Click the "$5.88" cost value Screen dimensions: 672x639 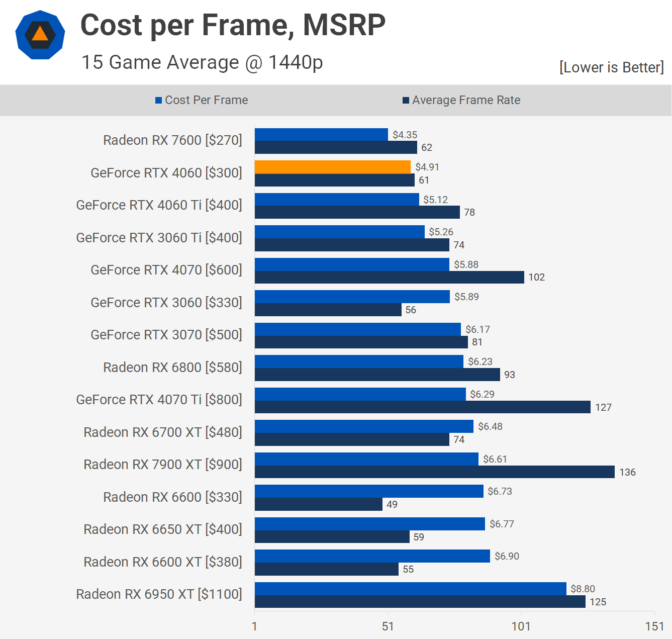466,264
